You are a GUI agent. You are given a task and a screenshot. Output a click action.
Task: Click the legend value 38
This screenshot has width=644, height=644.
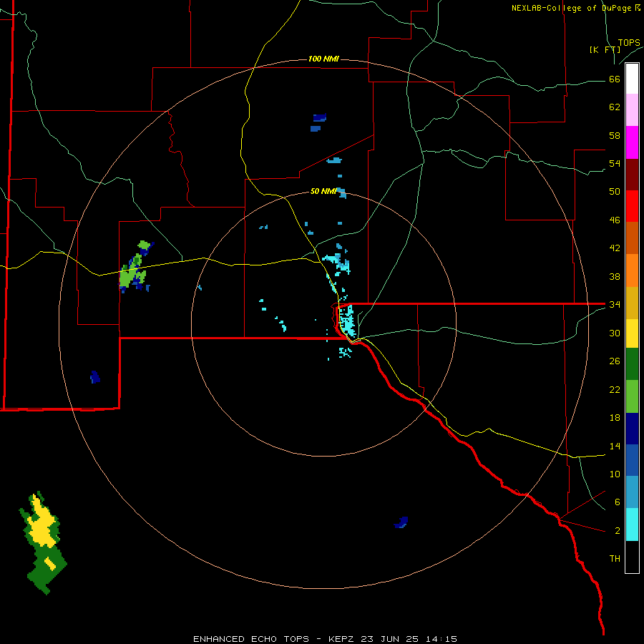coord(615,276)
